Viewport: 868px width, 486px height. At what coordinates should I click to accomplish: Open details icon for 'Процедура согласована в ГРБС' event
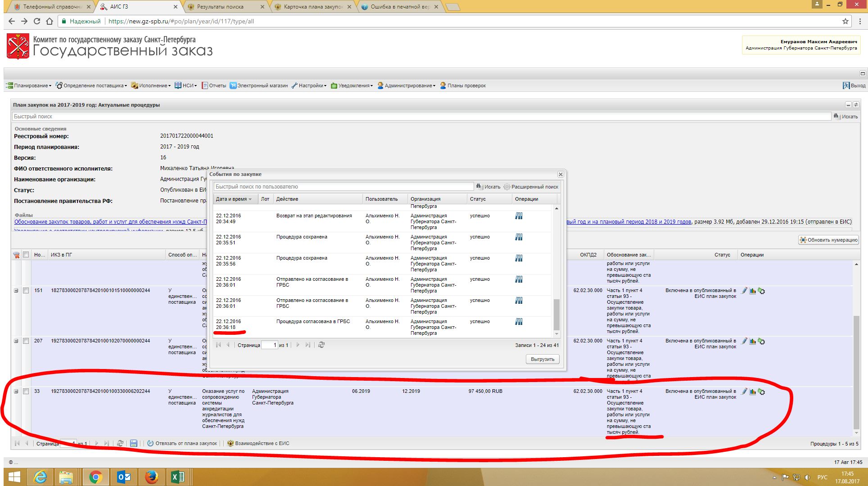coord(519,321)
